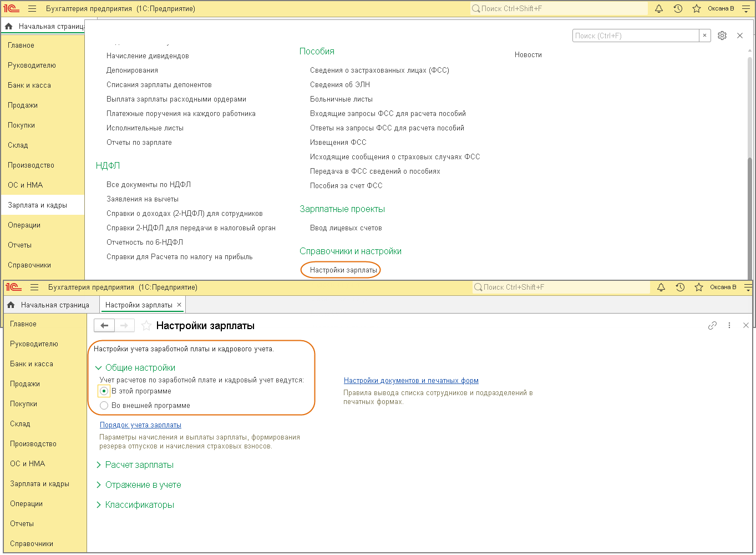The height and width of the screenshot is (555, 756).
Task: Copy link to Настройки зарплаты form
Action: point(713,326)
